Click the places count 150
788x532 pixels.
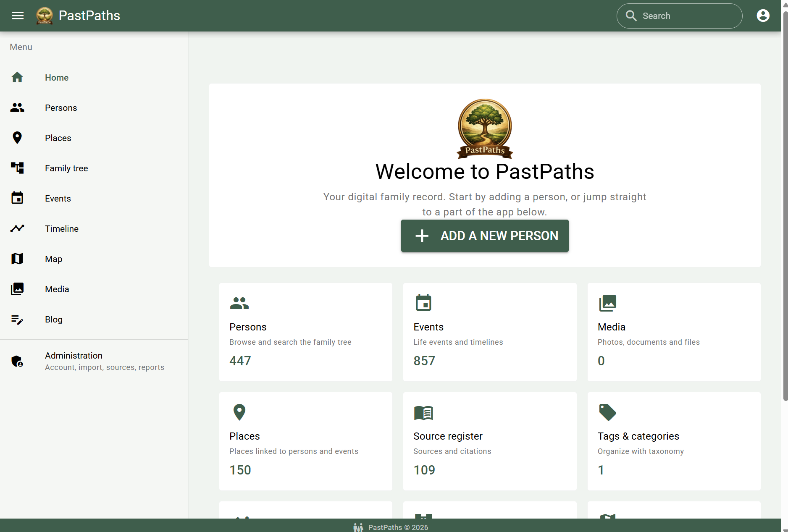[240, 470]
